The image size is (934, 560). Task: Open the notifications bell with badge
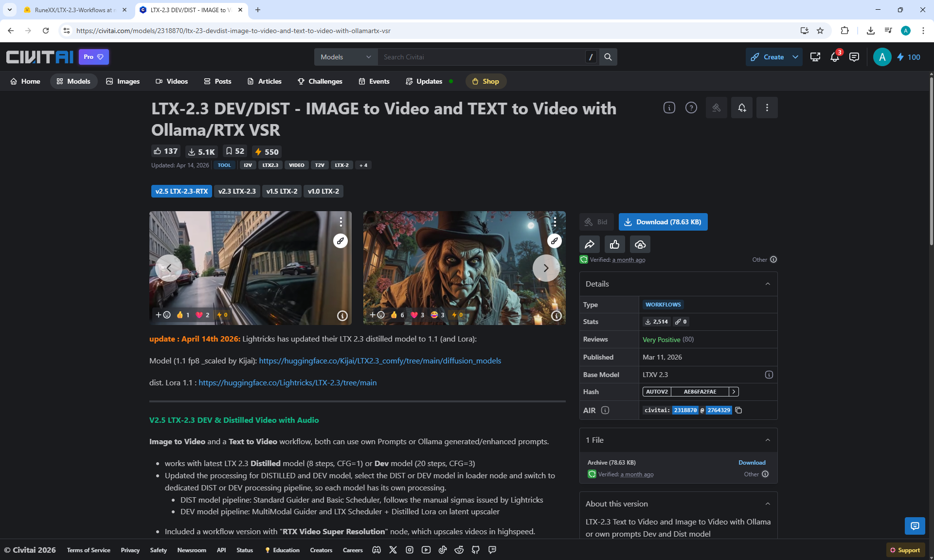coord(835,57)
